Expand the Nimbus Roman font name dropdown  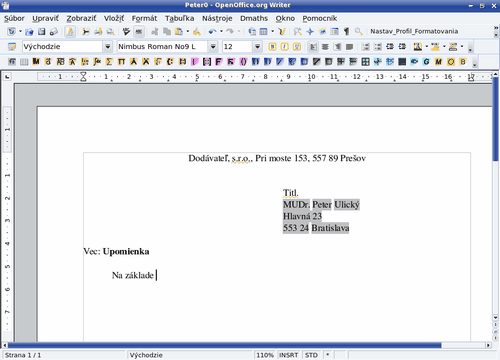pos(213,47)
